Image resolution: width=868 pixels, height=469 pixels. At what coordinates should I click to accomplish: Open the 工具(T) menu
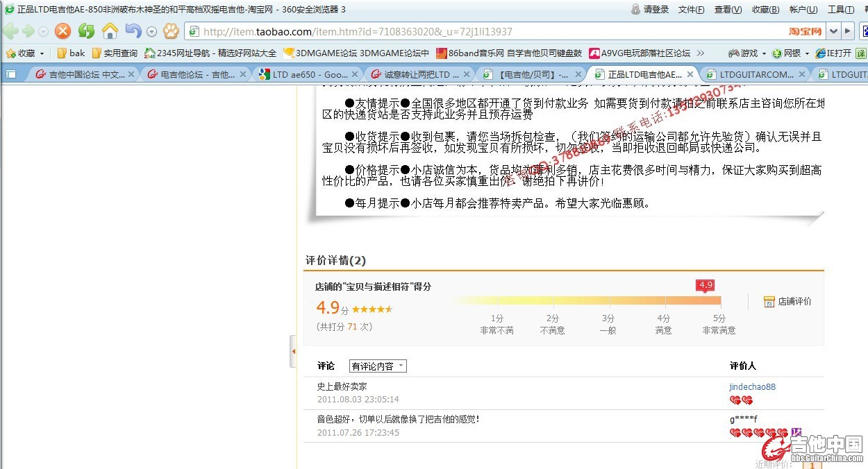[840, 9]
